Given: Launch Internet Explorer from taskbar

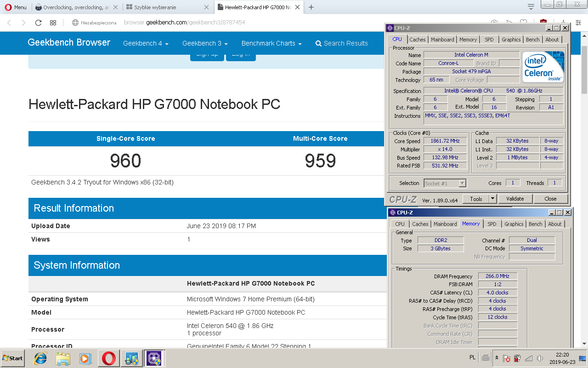Looking at the screenshot, I should (40, 358).
